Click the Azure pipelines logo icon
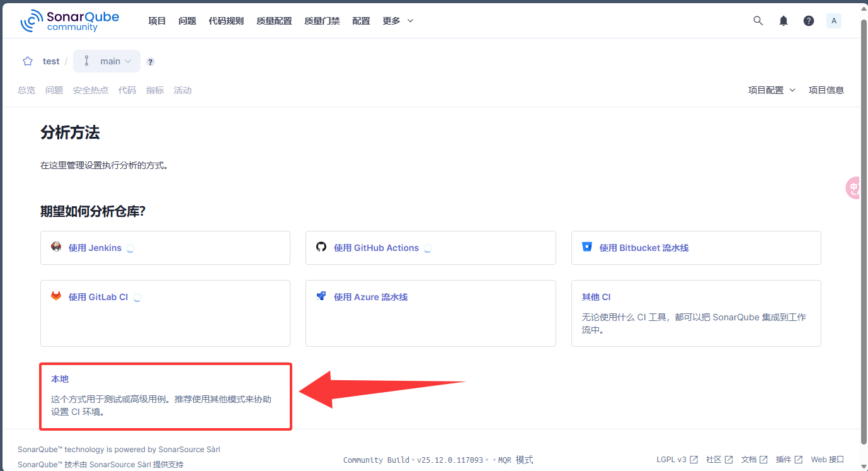 click(321, 296)
